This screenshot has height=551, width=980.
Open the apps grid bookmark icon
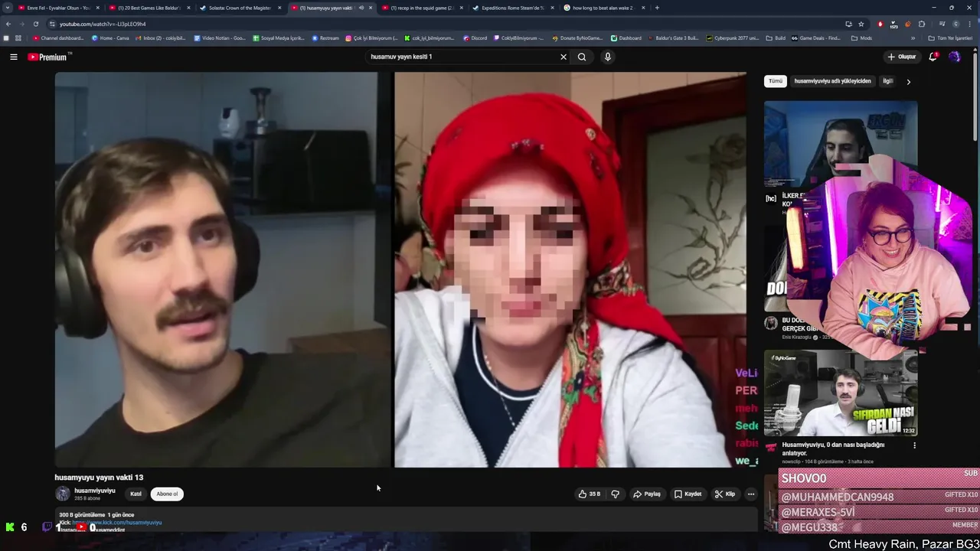click(18, 38)
